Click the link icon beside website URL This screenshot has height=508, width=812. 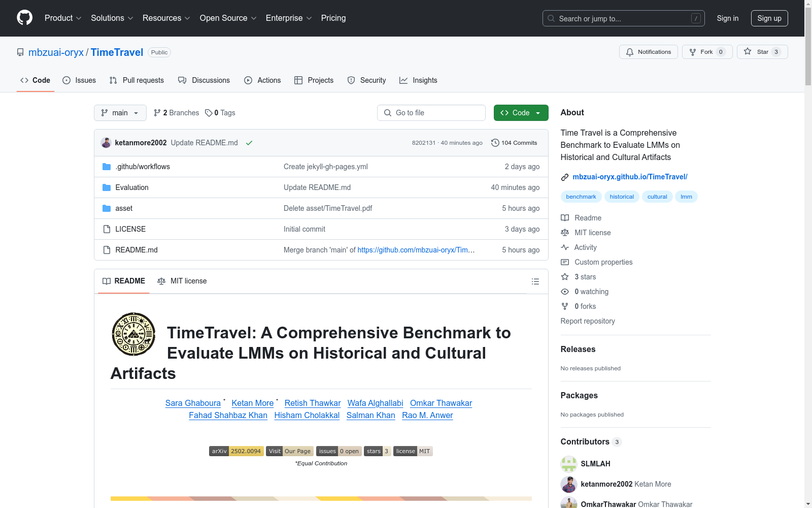[x=565, y=177]
